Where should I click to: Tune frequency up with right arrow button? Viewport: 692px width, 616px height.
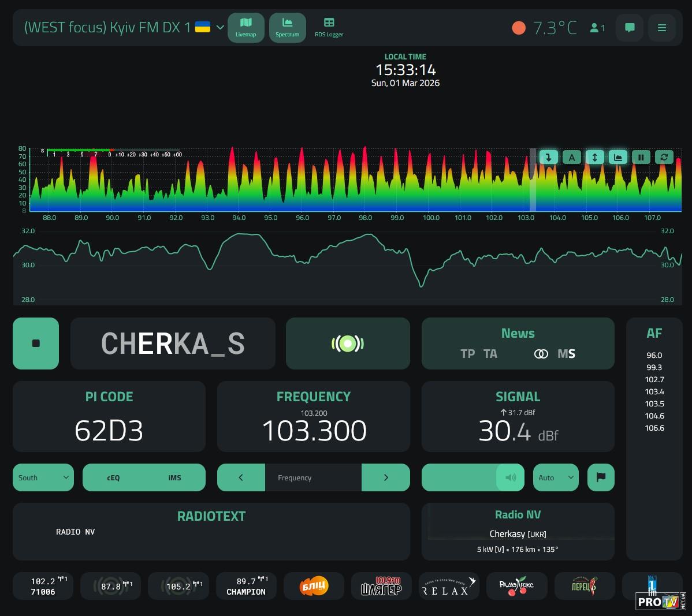click(386, 477)
